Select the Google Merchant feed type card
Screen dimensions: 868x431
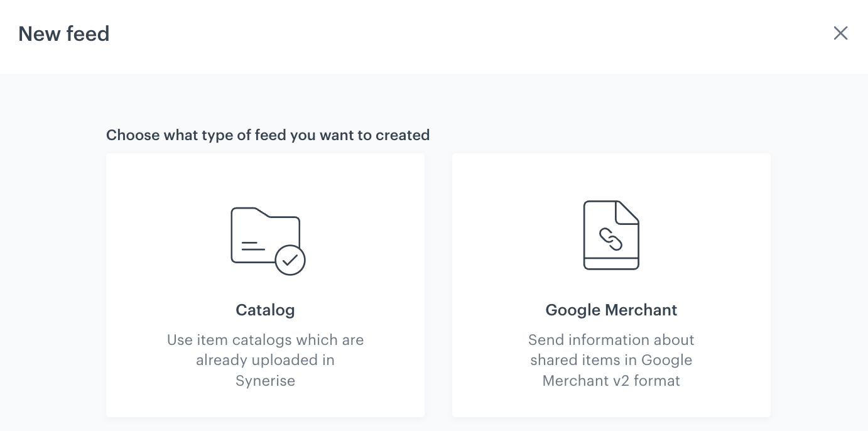click(x=611, y=285)
